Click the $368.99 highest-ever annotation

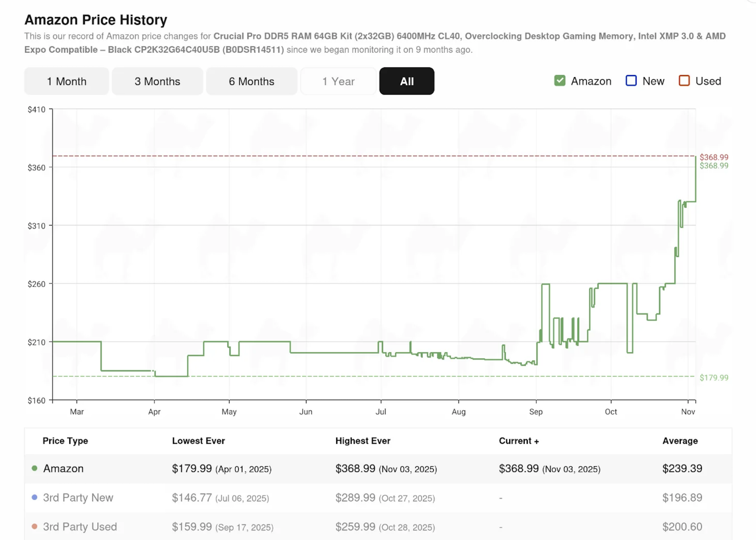click(x=714, y=157)
